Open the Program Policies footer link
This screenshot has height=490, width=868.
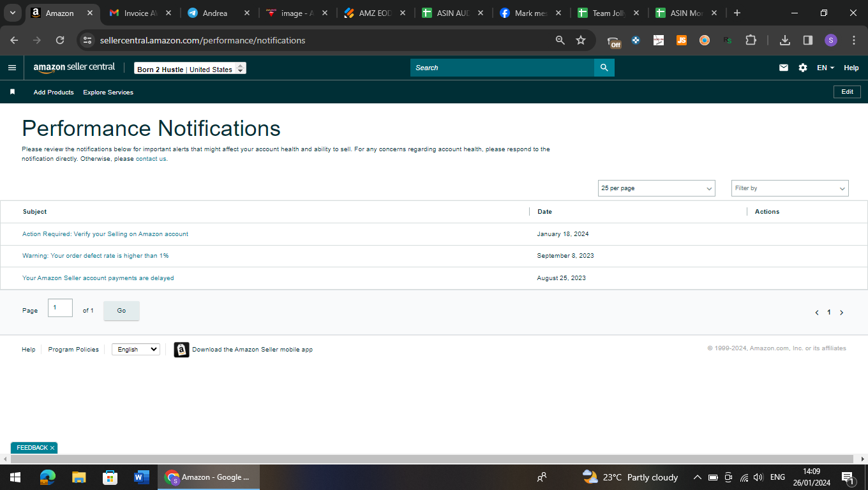coord(73,350)
